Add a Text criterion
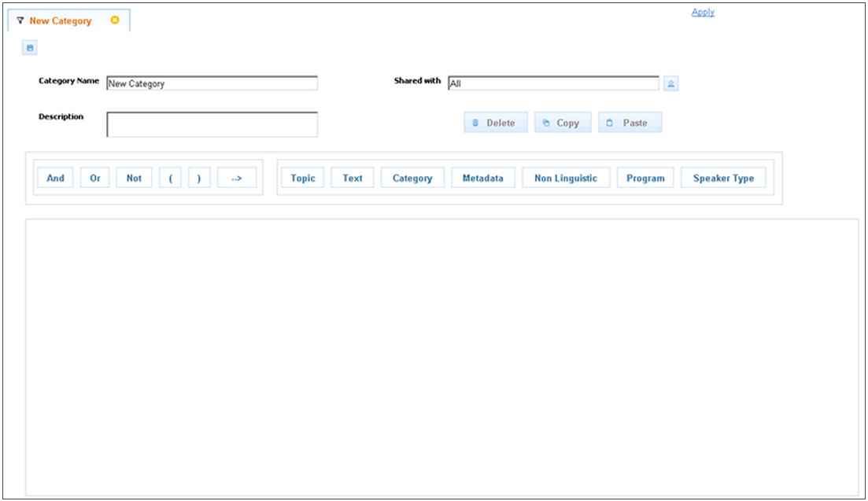The height and width of the screenshot is (501, 868). tap(352, 177)
